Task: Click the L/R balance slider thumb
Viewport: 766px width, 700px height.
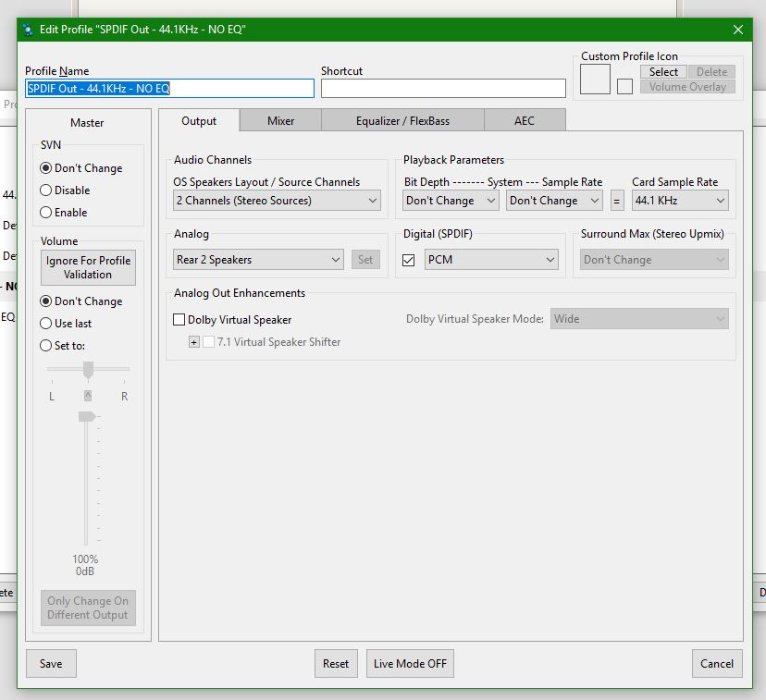Action: point(89,370)
